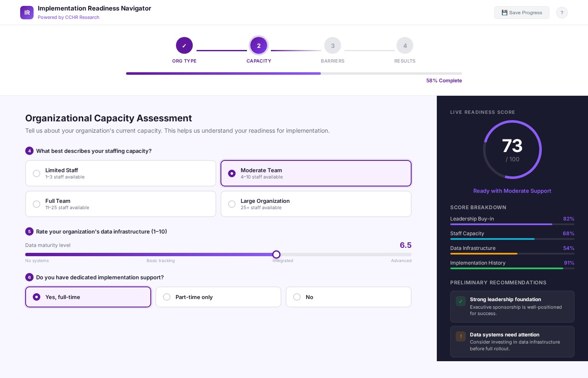Select No for dedicated implementation support
Screen dimensions: 588x378
point(349,297)
